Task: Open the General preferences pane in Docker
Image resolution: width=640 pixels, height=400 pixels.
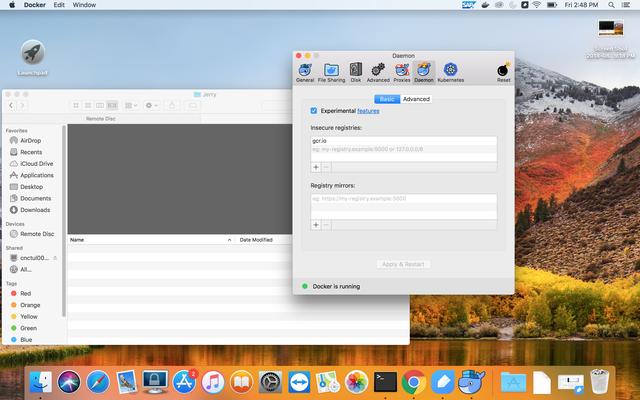Action: 305,73
